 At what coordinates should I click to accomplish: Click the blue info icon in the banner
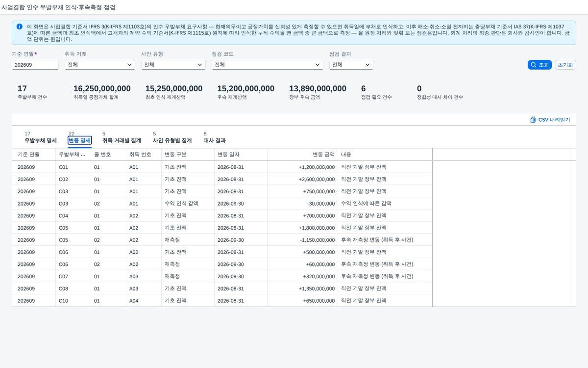19,26
